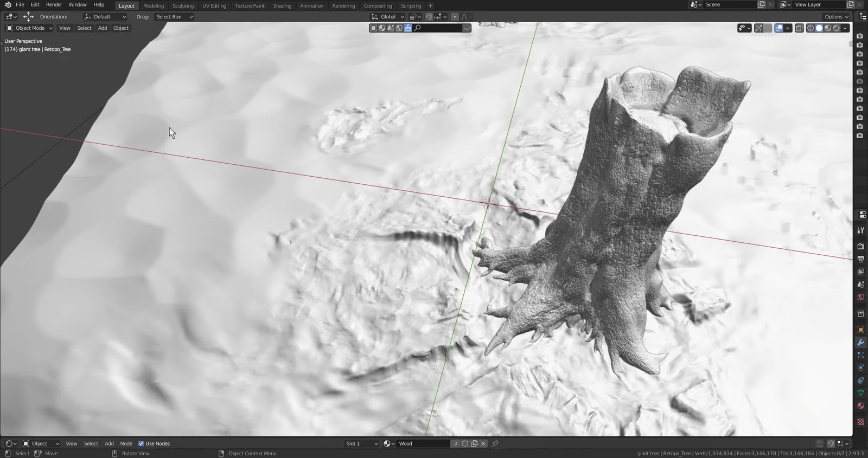This screenshot has height=458, width=868.
Task: Switch to the Shading workspace tab
Action: [282, 6]
